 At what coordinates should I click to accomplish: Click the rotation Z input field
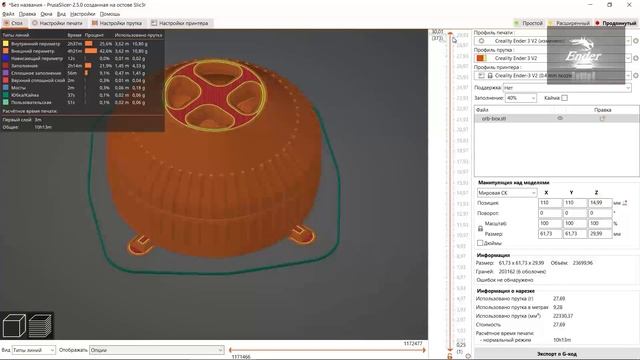click(600, 213)
